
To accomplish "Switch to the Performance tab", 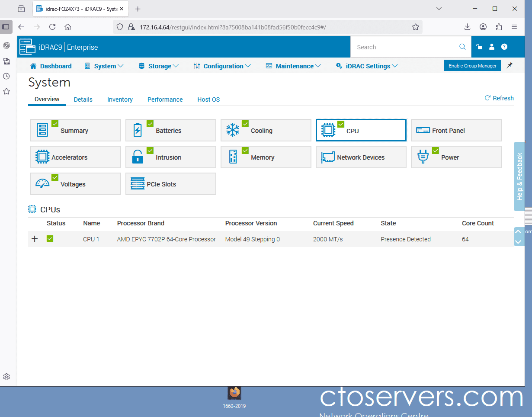I will [x=165, y=99].
